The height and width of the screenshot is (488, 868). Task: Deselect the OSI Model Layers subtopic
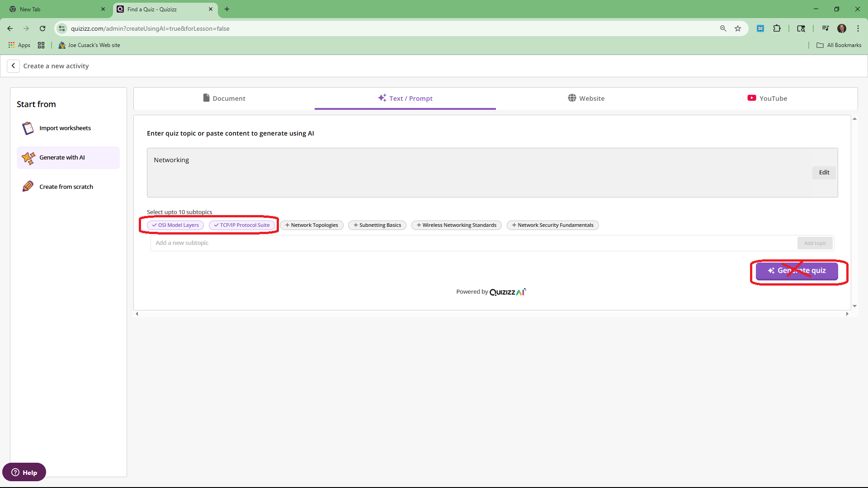pyautogui.click(x=175, y=225)
